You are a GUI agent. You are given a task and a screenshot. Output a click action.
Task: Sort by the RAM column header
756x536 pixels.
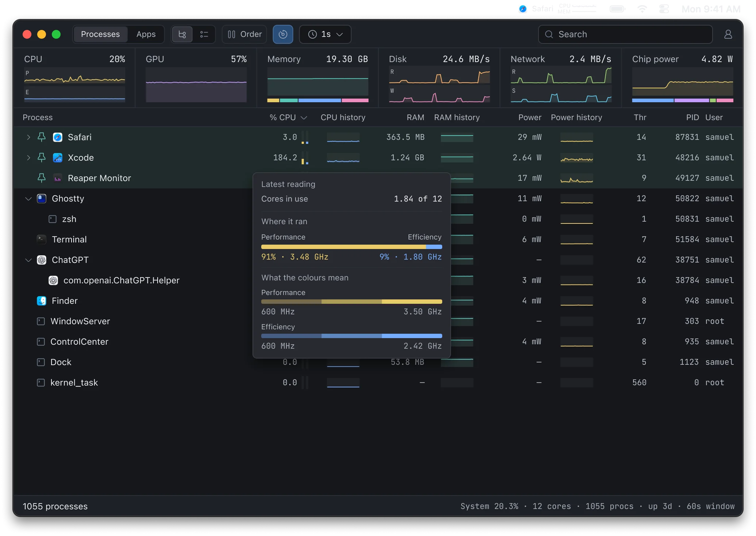[415, 117]
